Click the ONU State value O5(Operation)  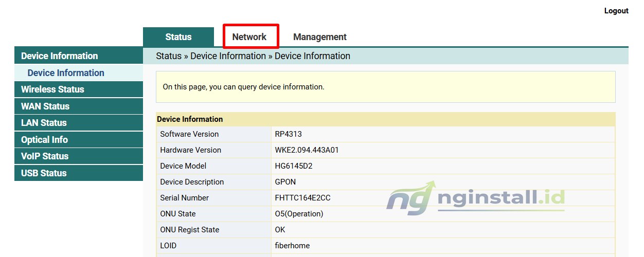[x=299, y=214]
